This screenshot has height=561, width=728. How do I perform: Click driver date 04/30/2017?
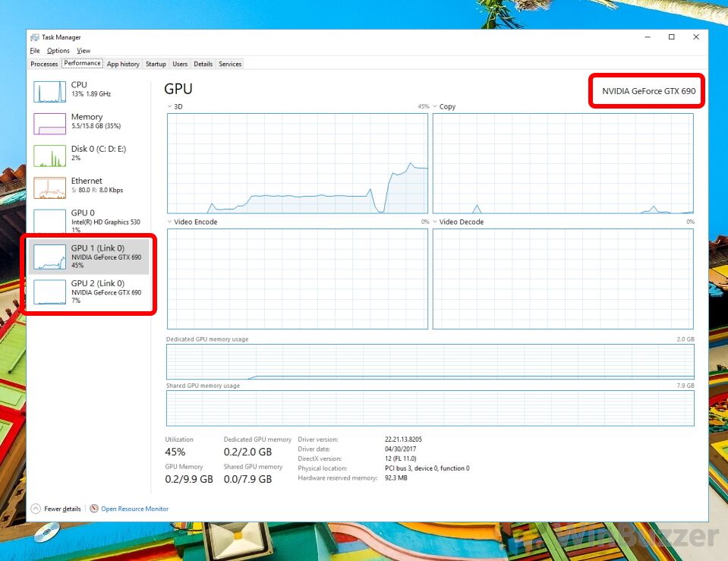point(400,449)
